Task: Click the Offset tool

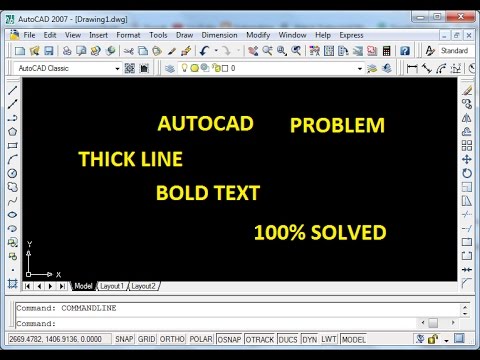Action: click(467, 132)
